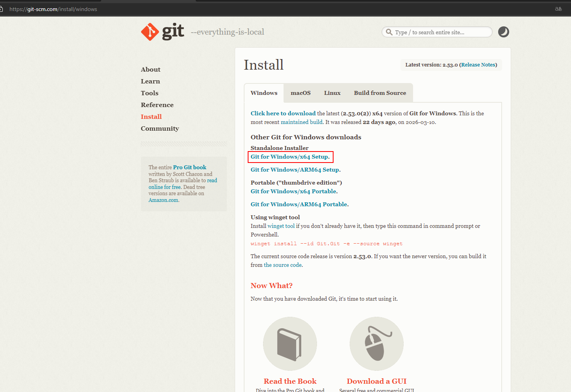Click the 'Latest version: 2.53.0' text
Viewport: 571px width, 392px height.
point(431,65)
